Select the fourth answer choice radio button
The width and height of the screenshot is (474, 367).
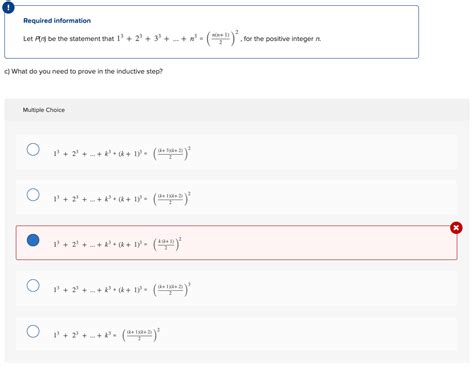tap(33, 286)
